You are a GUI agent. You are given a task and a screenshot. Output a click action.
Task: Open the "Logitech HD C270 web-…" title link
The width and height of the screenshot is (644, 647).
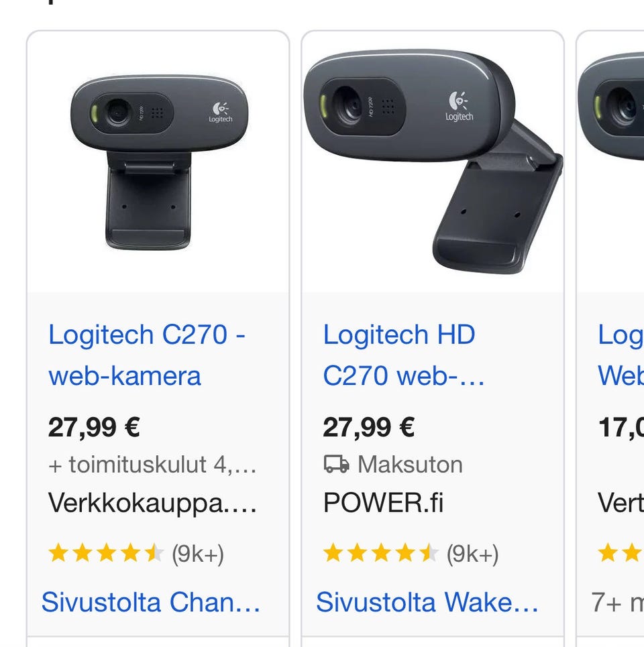click(x=403, y=355)
